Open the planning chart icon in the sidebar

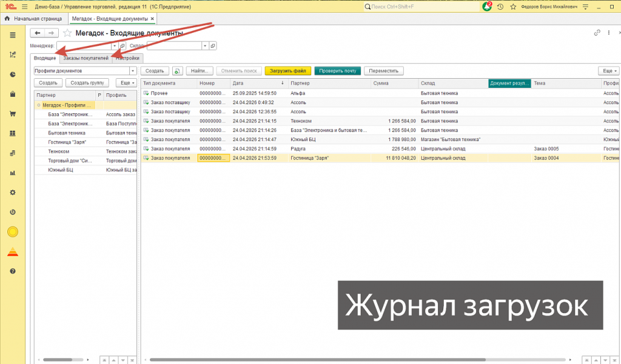13,55
